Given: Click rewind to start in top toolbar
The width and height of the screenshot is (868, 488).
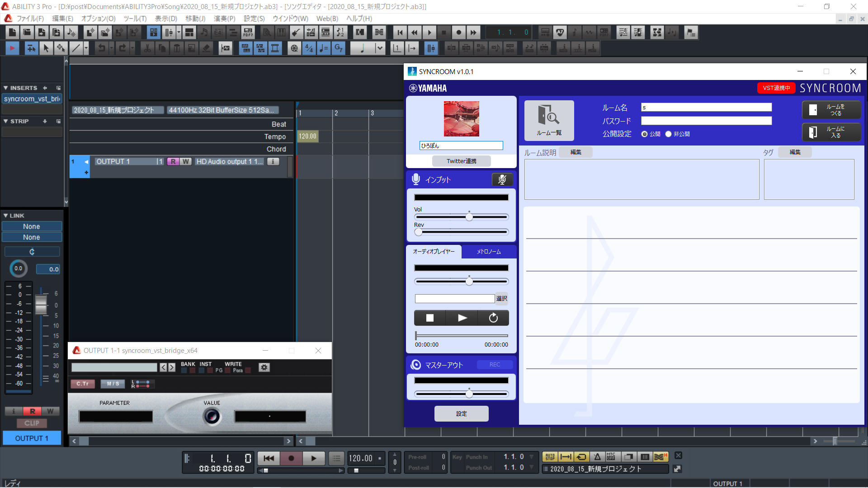Looking at the screenshot, I should coord(400,33).
